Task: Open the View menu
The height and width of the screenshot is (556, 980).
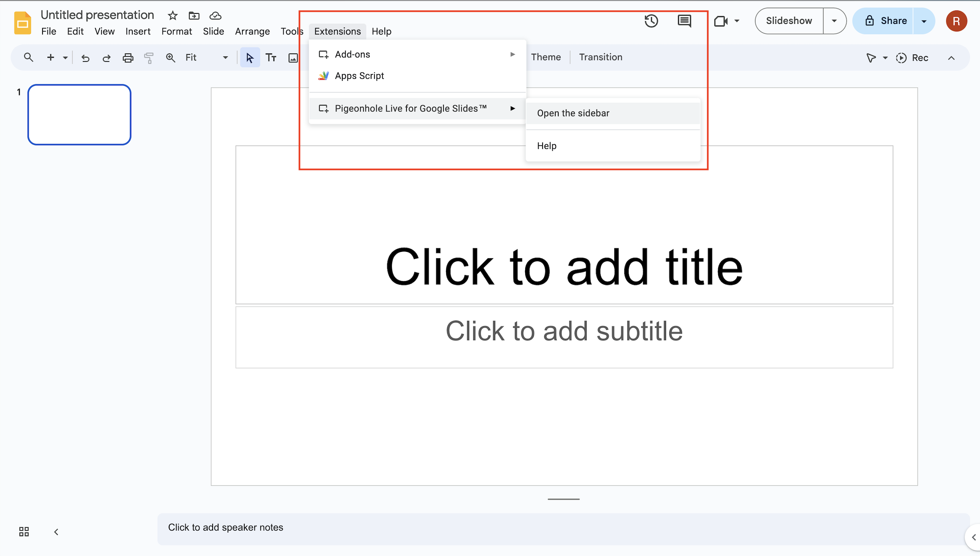Action: (x=104, y=31)
